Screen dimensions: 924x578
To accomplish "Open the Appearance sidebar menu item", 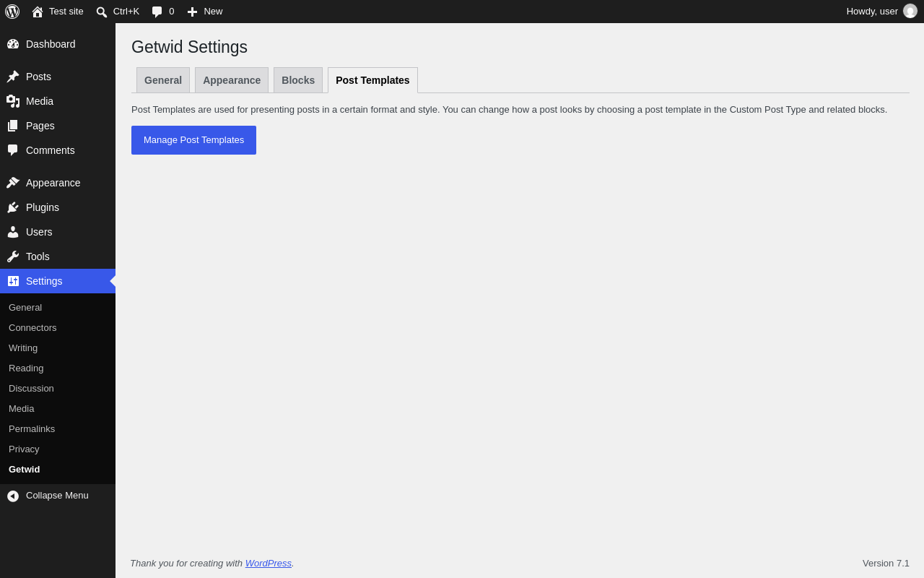I will pyautogui.click(x=58, y=183).
